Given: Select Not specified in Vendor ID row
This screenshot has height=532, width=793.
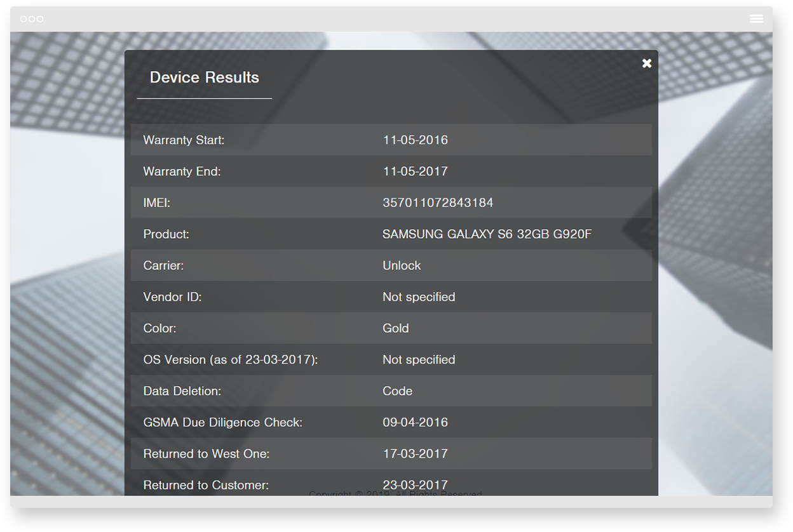Looking at the screenshot, I should click(419, 296).
